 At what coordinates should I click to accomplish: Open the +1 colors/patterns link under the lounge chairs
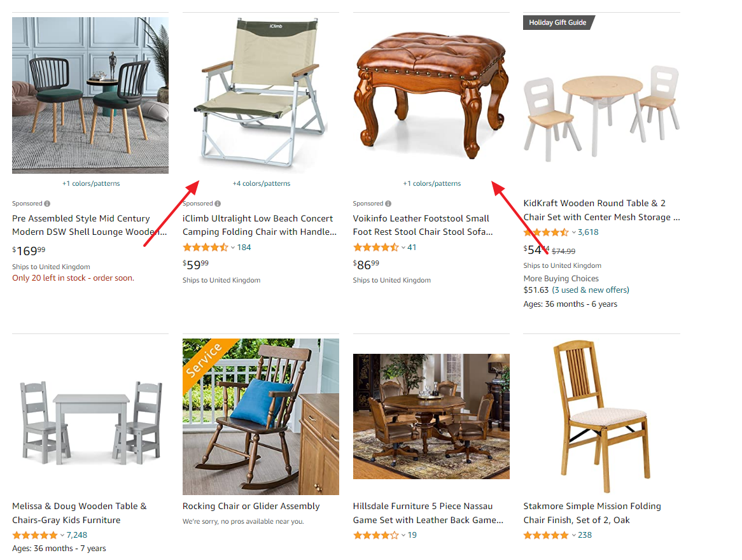tap(90, 183)
